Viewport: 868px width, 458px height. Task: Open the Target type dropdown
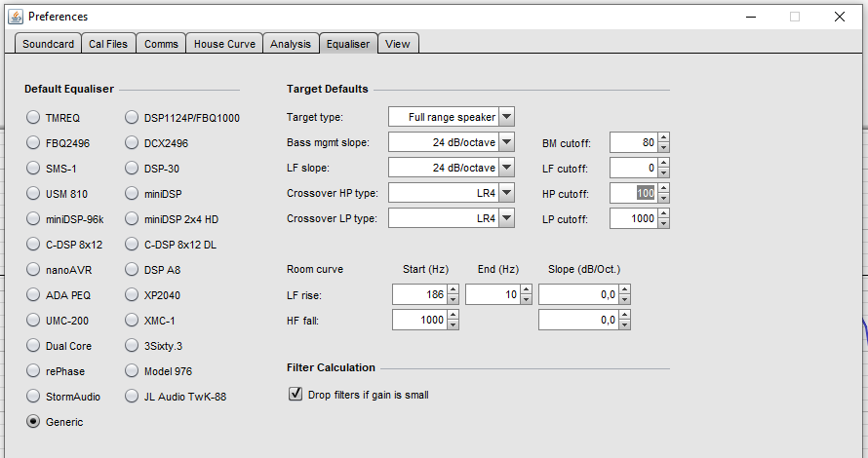506,117
